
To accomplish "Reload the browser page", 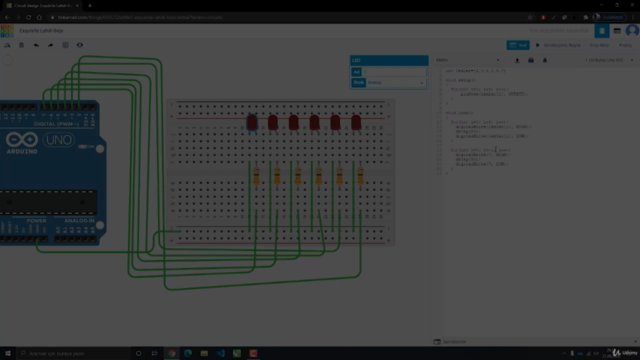I will coord(29,18).
